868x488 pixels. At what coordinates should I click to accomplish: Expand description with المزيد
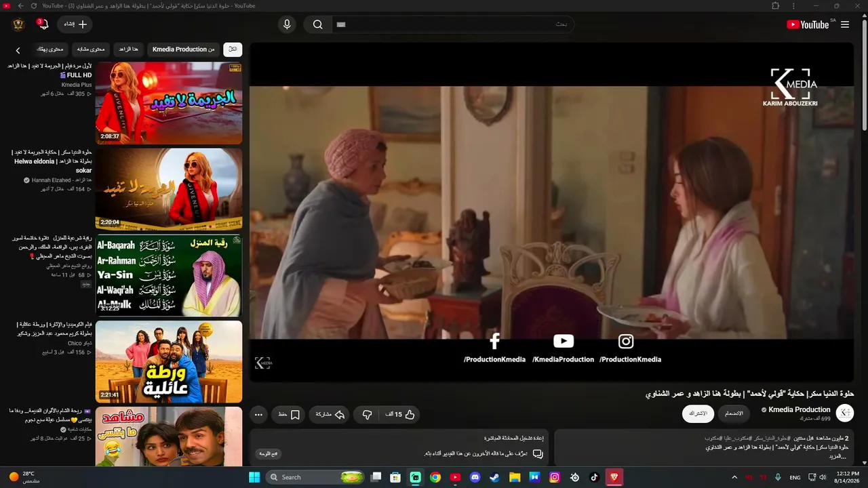coord(837,457)
